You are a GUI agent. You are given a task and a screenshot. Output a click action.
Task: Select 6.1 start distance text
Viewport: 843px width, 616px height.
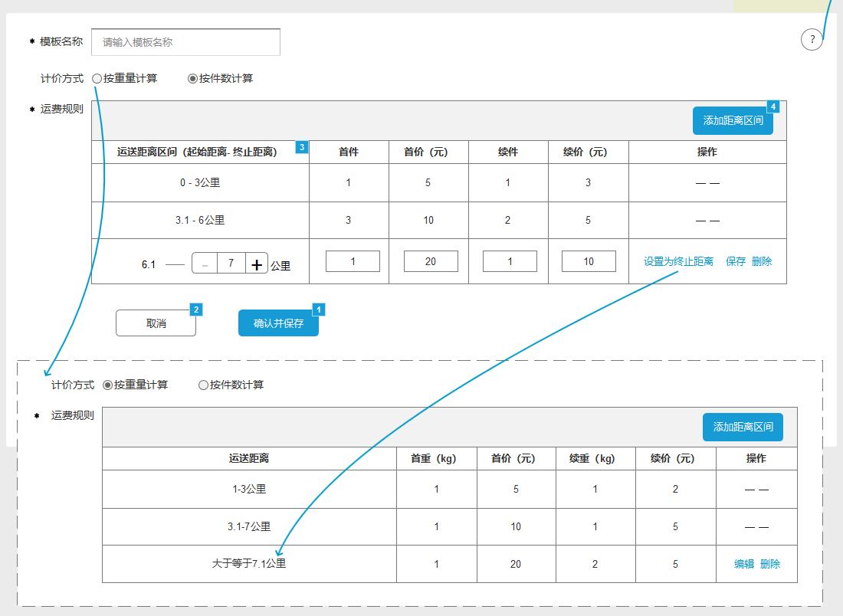click(x=149, y=264)
